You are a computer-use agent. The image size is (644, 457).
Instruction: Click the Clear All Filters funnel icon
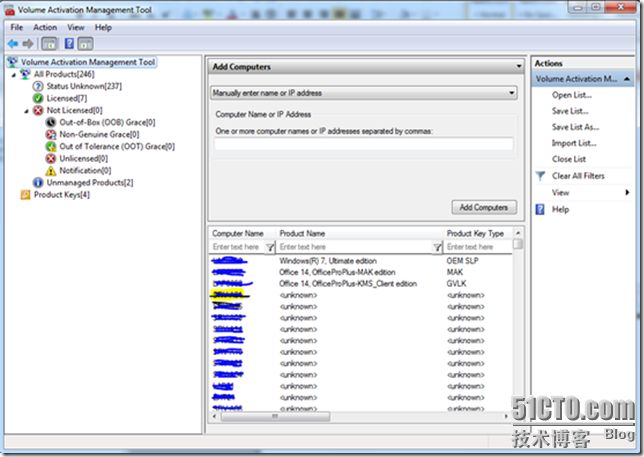(x=540, y=176)
